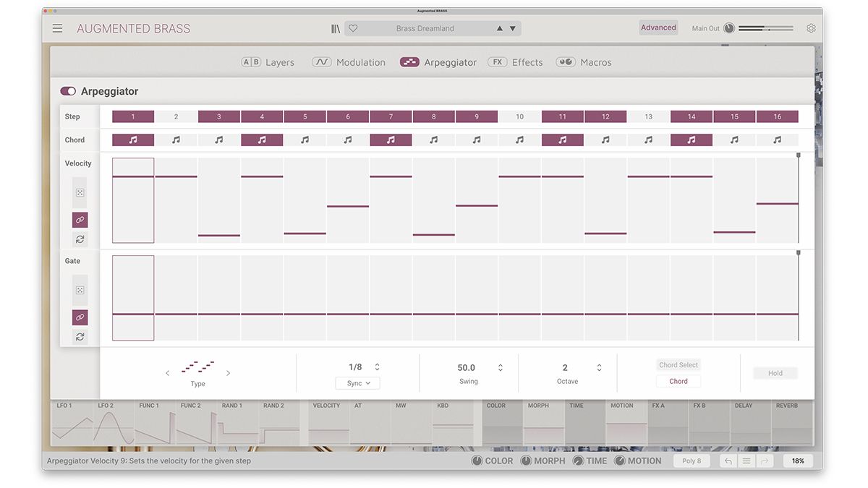This screenshot has height=488, width=868.
Task: Click the arpeggiator type pattern icon
Action: point(197,367)
